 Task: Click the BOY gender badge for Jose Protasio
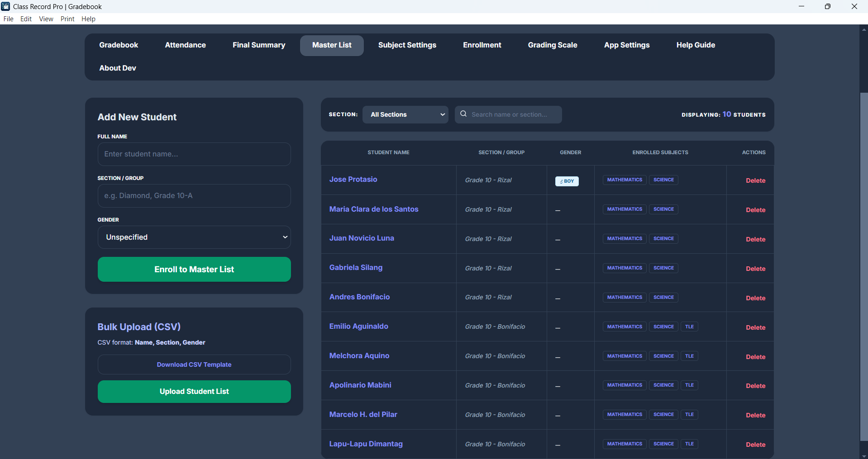click(x=567, y=181)
